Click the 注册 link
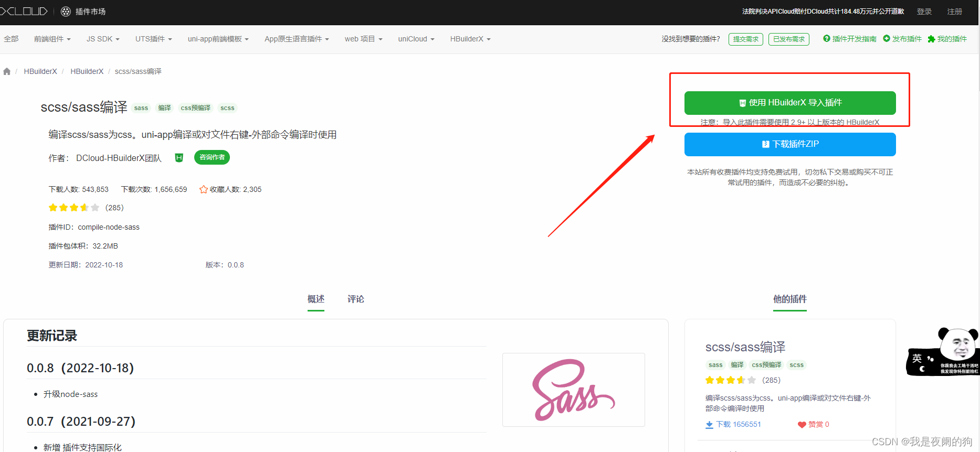The width and height of the screenshot is (980, 452). [x=955, y=12]
